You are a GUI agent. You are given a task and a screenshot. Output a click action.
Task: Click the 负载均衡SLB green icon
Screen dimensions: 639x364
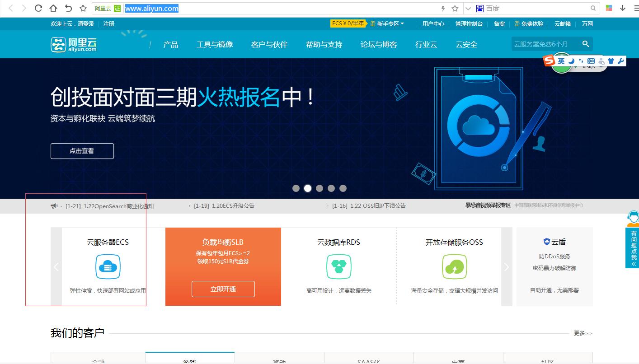223,266
